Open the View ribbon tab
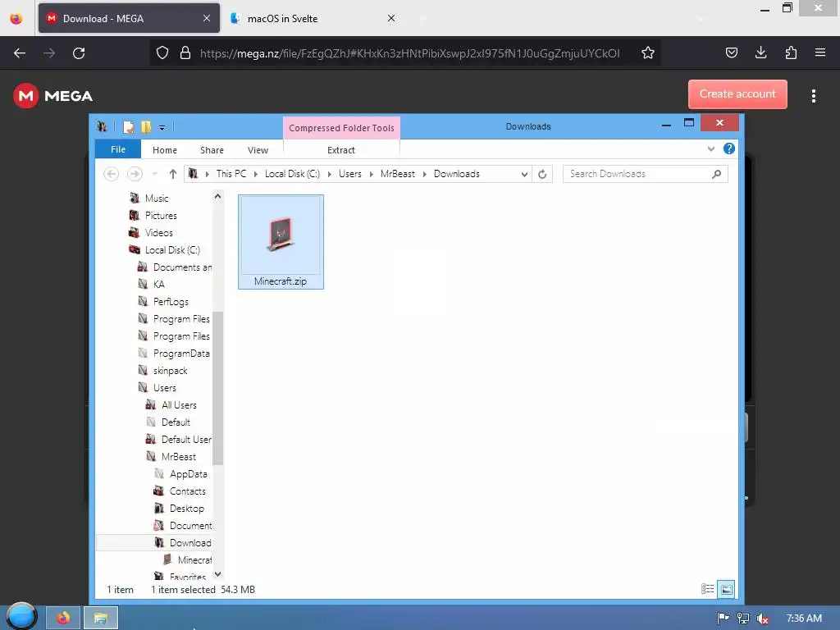 258,150
